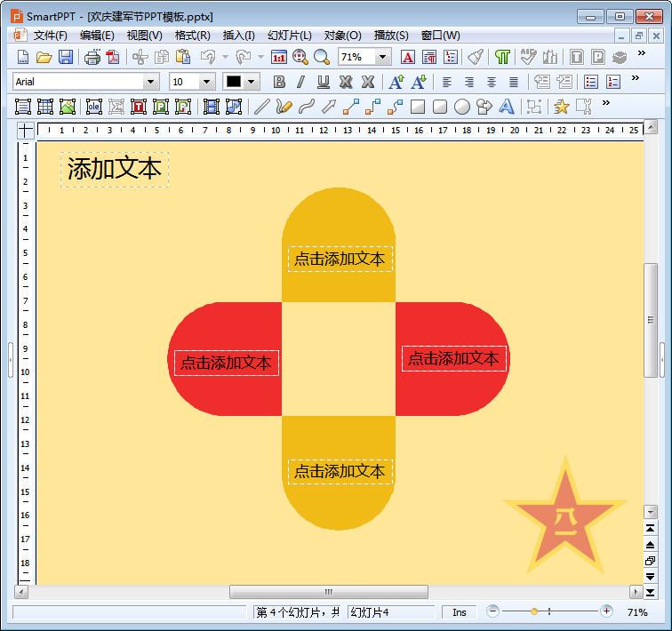Toggle formatting marks with the green pilcrow
This screenshot has width=672, height=631.
502,57
